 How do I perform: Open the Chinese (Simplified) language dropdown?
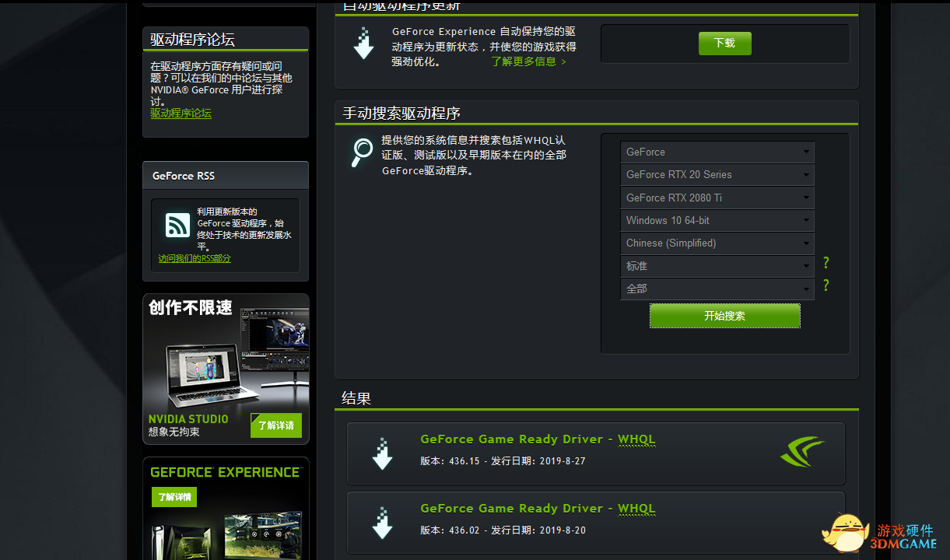(x=717, y=243)
